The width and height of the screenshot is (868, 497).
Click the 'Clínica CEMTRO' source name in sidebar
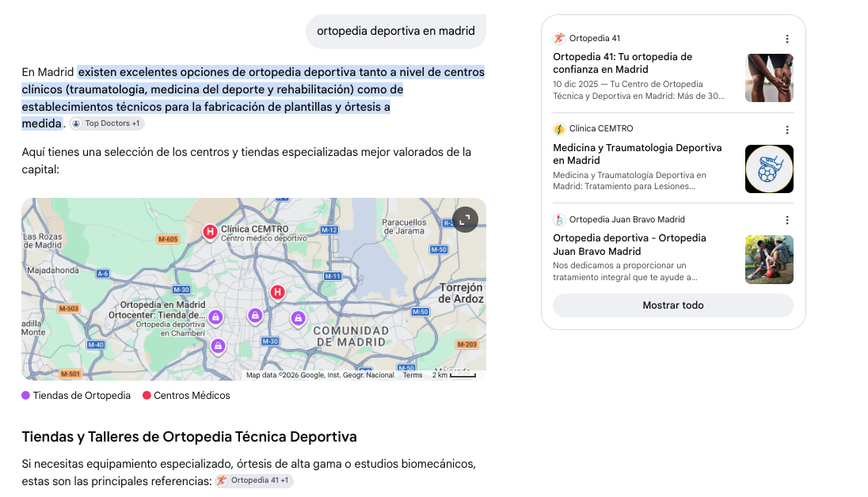[601, 128]
